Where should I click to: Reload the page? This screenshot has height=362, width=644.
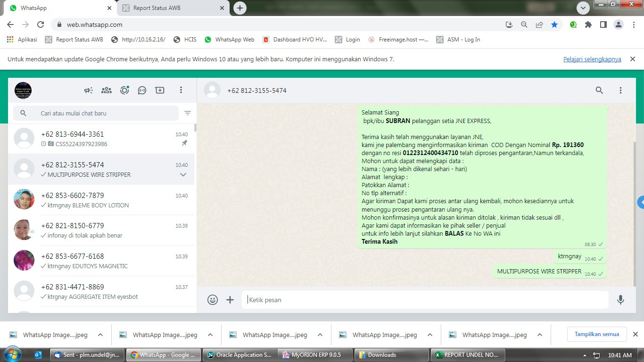(x=41, y=25)
